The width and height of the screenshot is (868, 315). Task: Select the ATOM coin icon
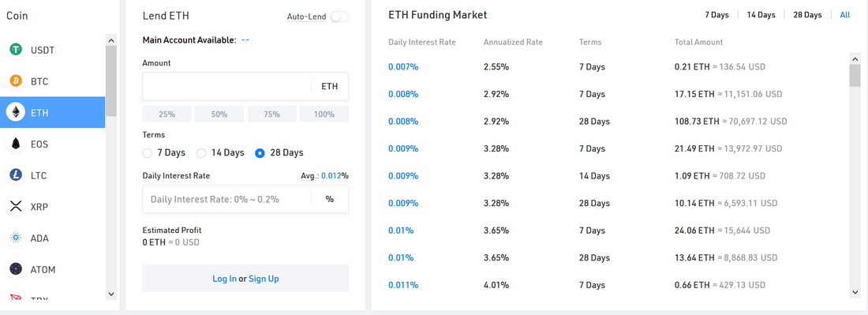pos(16,269)
